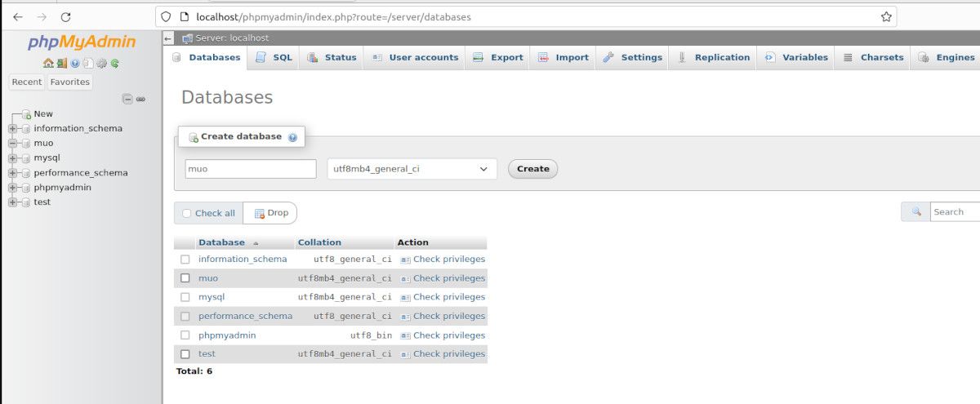Switch to User accounts tab
980x404 pixels.
coord(415,57)
